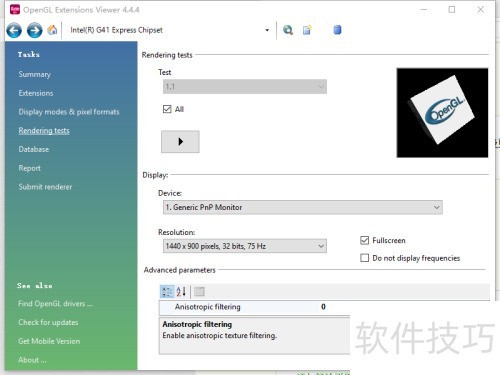The height and width of the screenshot is (375, 500).
Task: Click Submit renderer in the sidebar
Action: point(45,187)
